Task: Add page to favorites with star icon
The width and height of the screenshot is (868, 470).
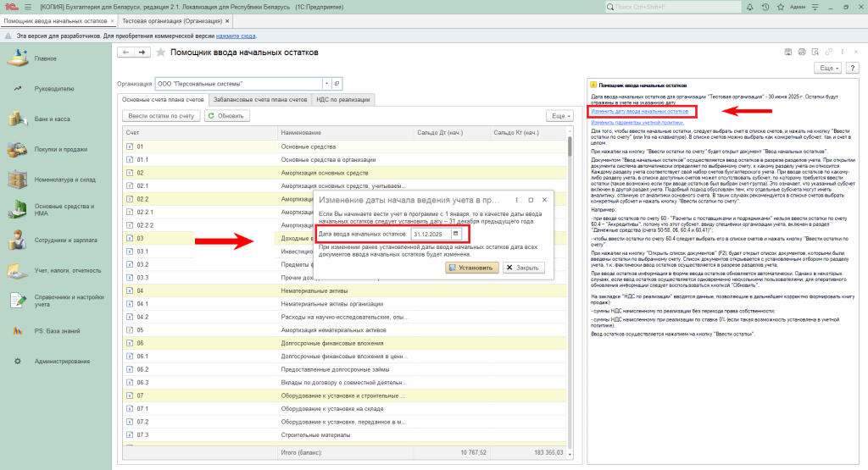Action: click(x=160, y=53)
